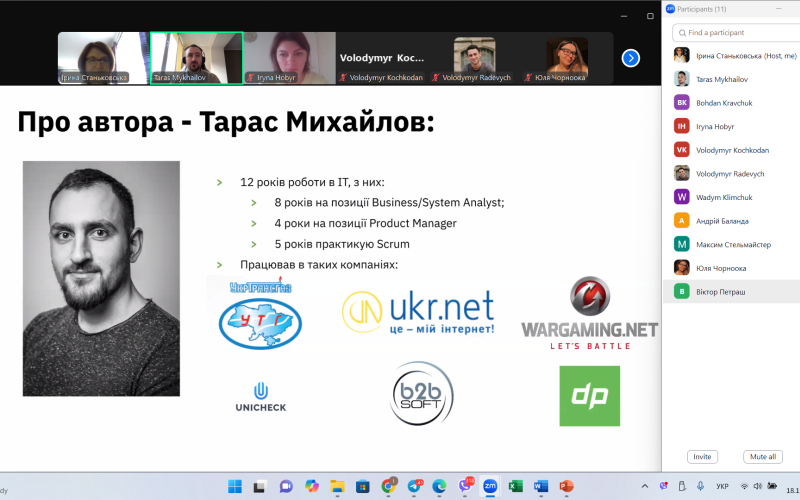Click the Zoom icon in taskbar
Image resolution: width=800 pixels, height=500 pixels.
pos(490,486)
